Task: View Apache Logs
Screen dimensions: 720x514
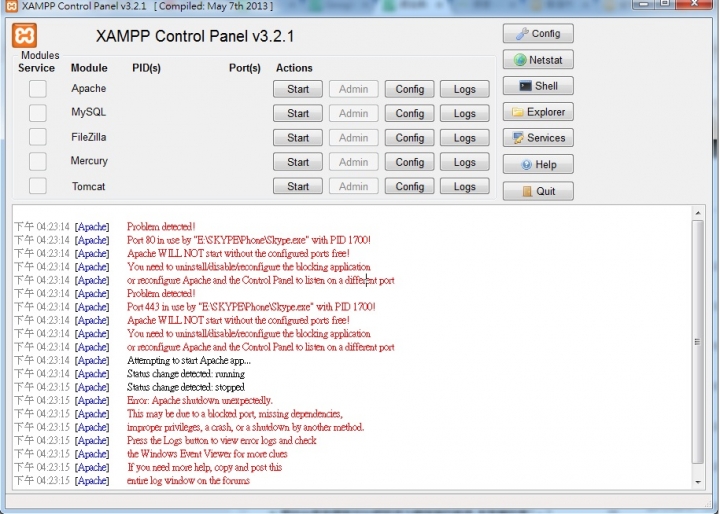Action: (x=465, y=89)
